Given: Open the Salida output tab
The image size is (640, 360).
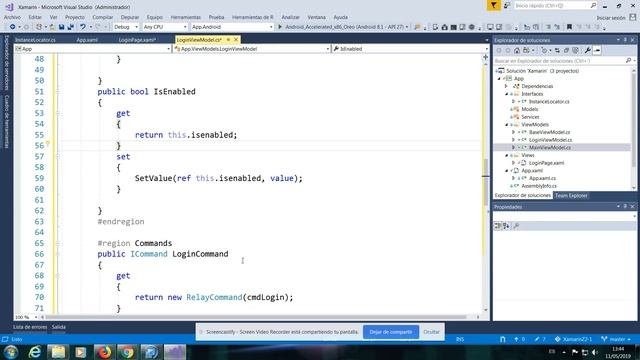Looking at the screenshot, I should coord(59,327).
